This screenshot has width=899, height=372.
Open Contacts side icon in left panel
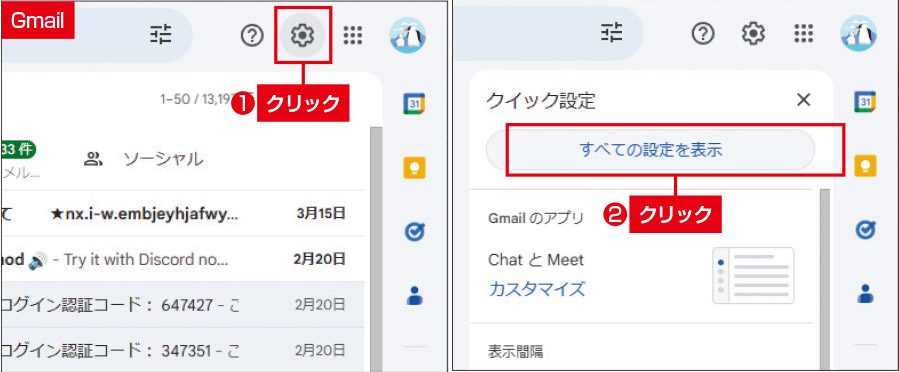pyautogui.click(x=414, y=295)
